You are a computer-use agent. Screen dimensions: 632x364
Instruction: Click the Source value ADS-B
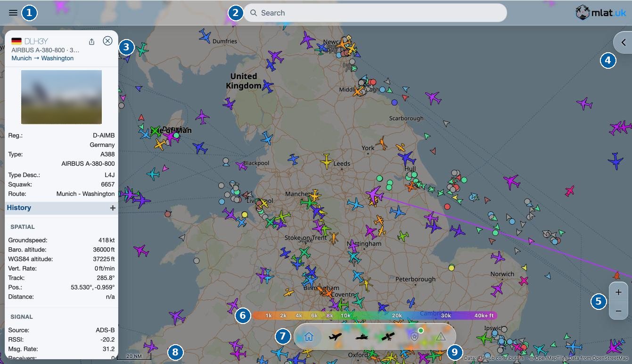[x=105, y=330]
